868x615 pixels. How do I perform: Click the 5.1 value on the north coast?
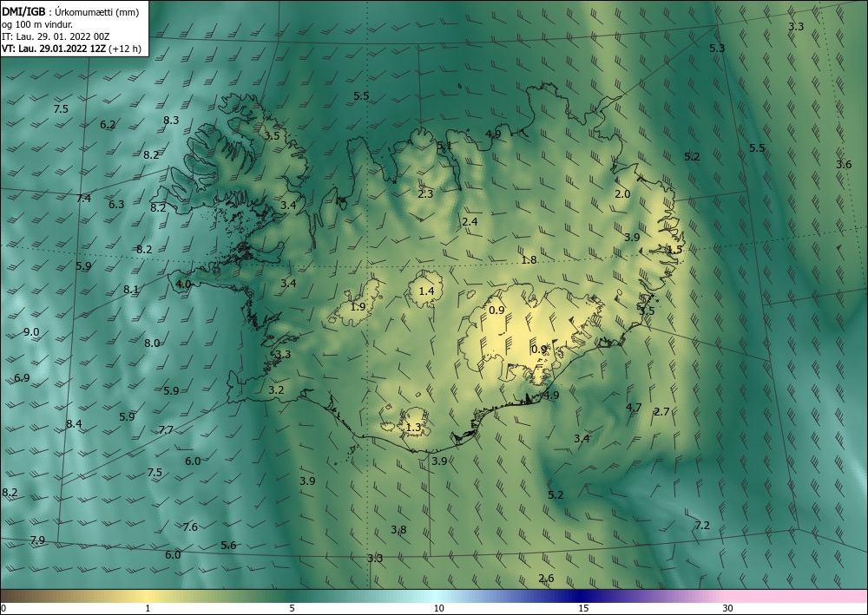[x=444, y=146]
